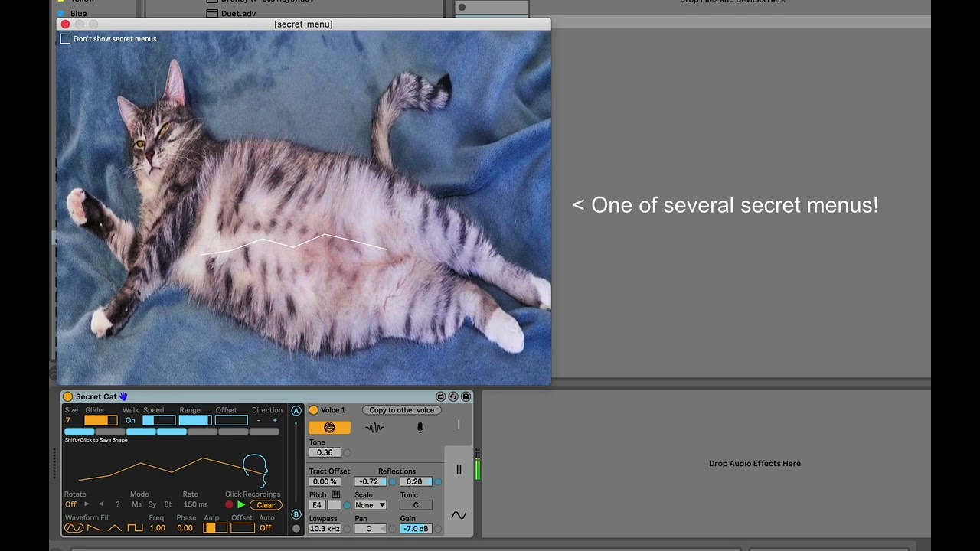Viewport: 980px width, 551px height.
Task: Click the Walk Offset slider
Action: point(231,420)
